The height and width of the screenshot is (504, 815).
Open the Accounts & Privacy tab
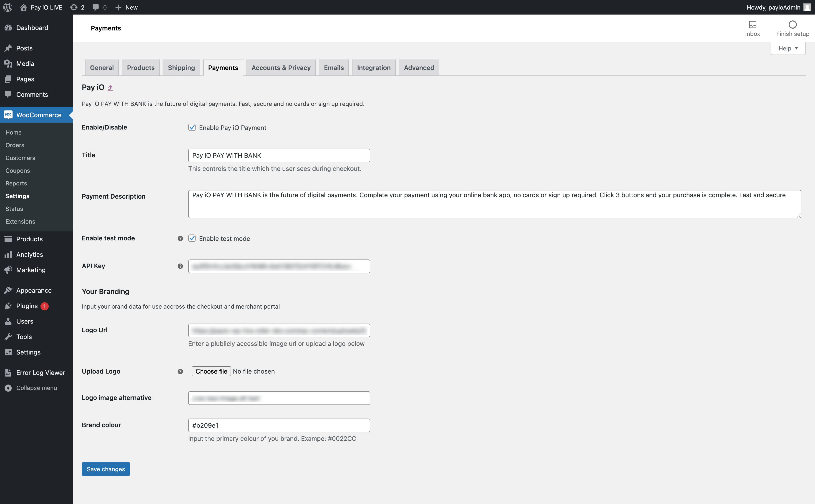tap(281, 68)
